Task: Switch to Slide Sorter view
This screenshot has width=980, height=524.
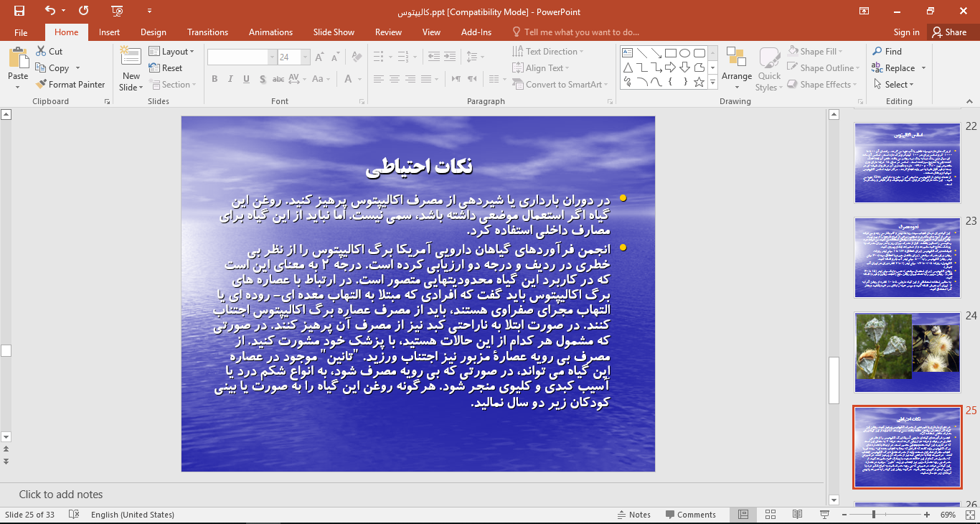Action: (x=771, y=515)
